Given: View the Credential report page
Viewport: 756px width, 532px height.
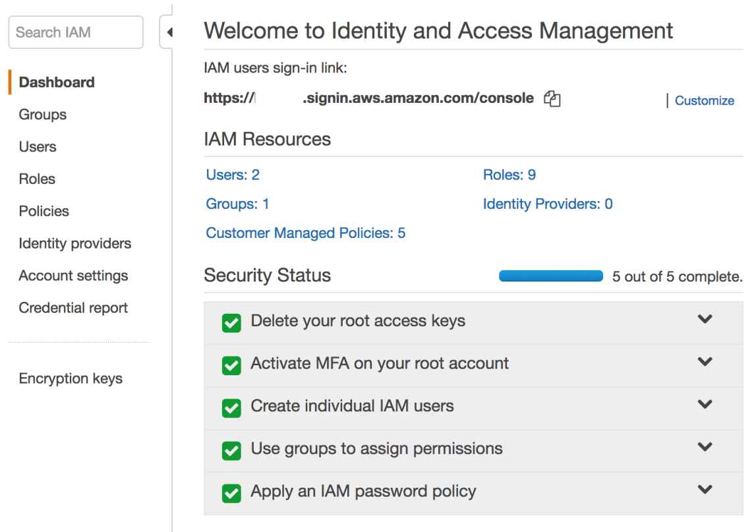Looking at the screenshot, I should click(x=73, y=309).
